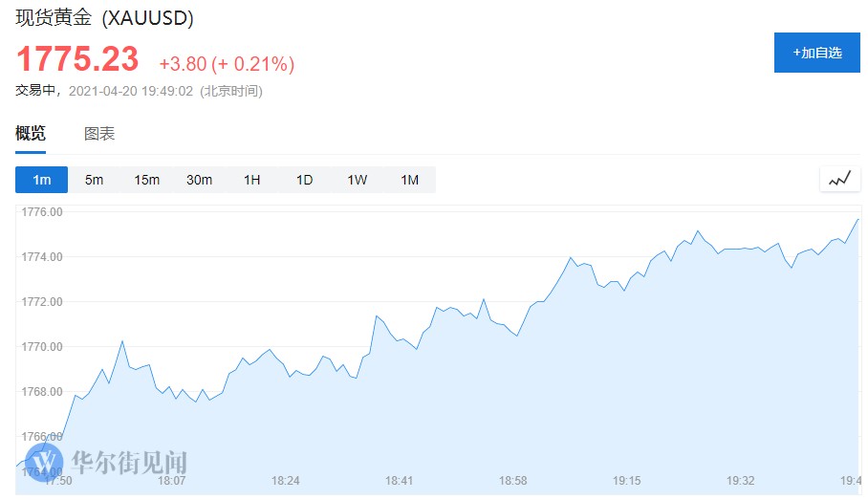Image resolution: width=868 pixels, height=500 pixels.
Task: Switch to the 概览 tab
Action: pyautogui.click(x=31, y=134)
